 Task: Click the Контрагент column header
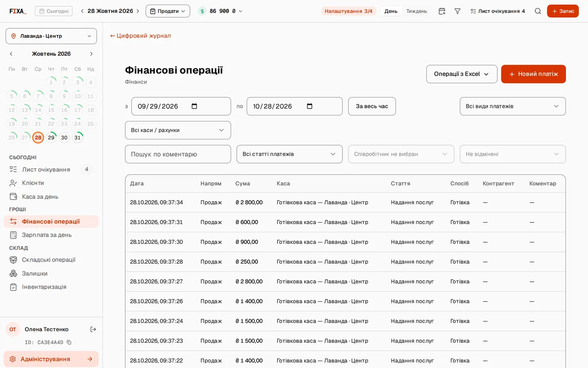498,184
